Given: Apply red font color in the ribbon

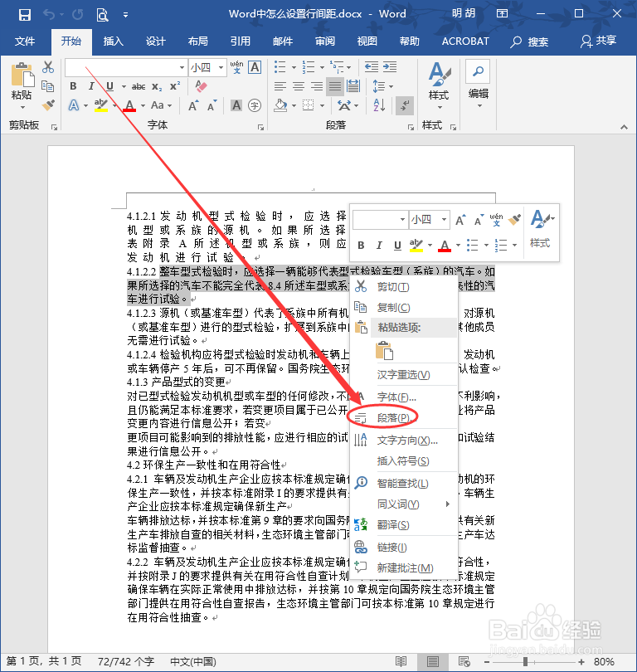Looking at the screenshot, I should pyautogui.click(x=129, y=105).
